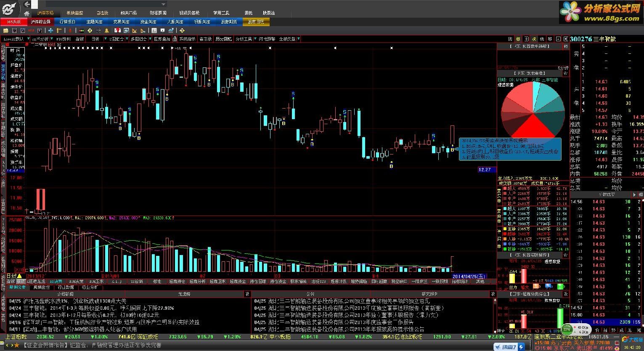The height and width of the screenshot is (351, 644).
Task: Click the F10资料 button
Action: tap(63, 39)
